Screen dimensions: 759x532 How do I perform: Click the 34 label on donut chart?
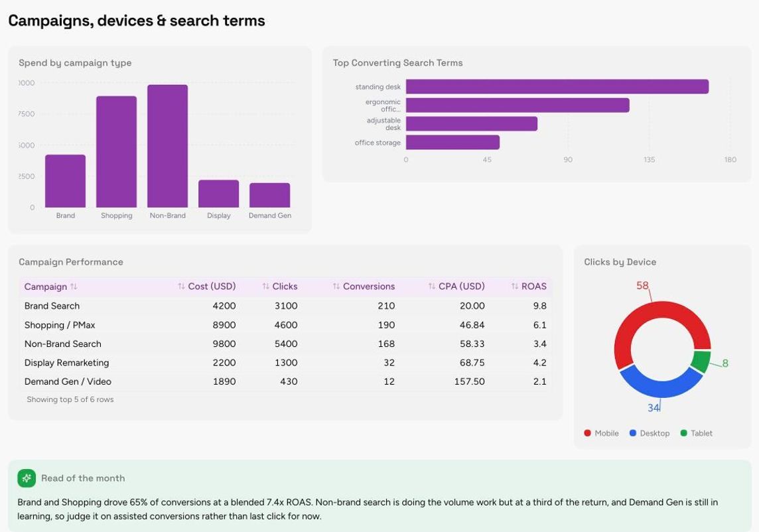654,407
